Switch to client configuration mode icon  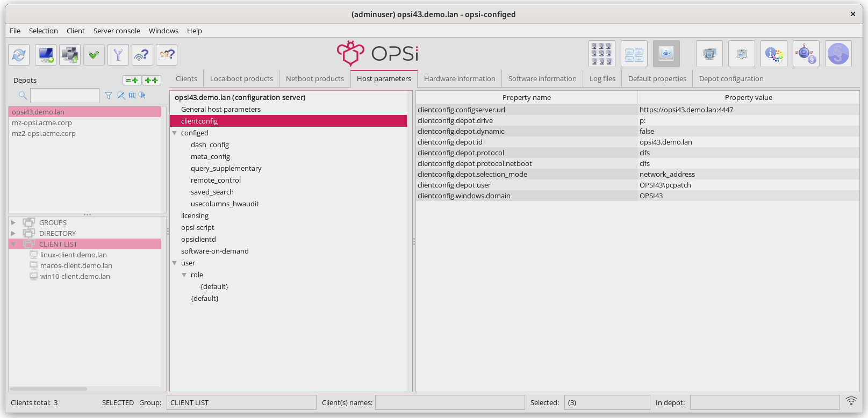(602, 54)
